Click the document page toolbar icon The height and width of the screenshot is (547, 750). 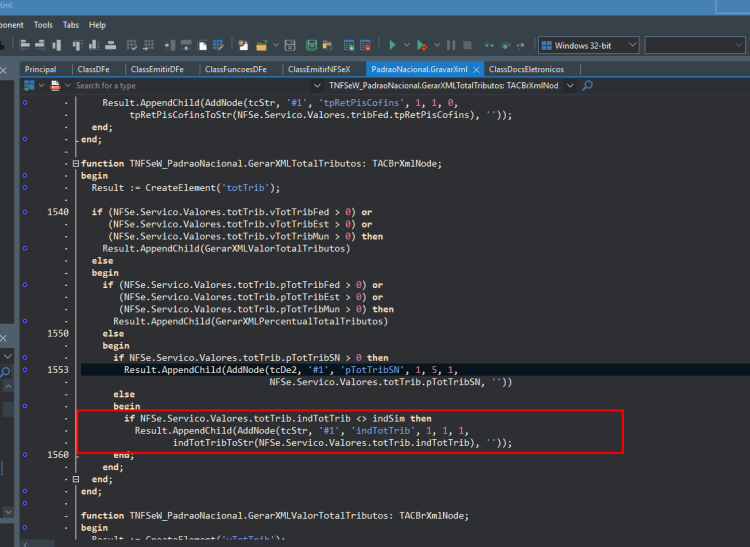coord(203,45)
